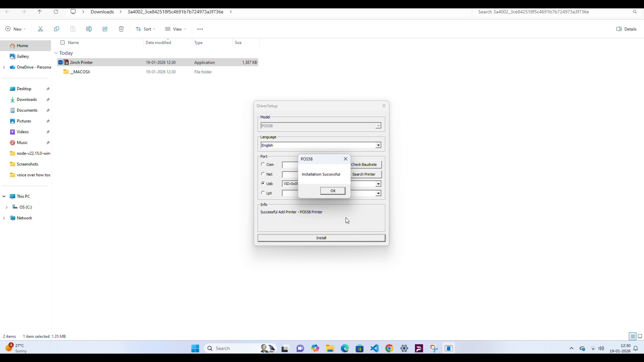The image size is (644, 362).
Task: Select the Com port radio button
Action: (x=264, y=165)
